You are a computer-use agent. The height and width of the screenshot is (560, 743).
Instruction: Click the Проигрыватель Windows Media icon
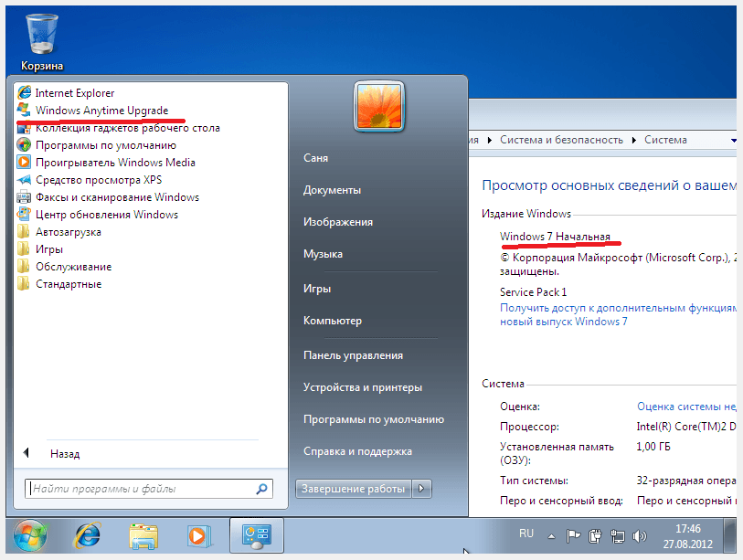point(24,162)
